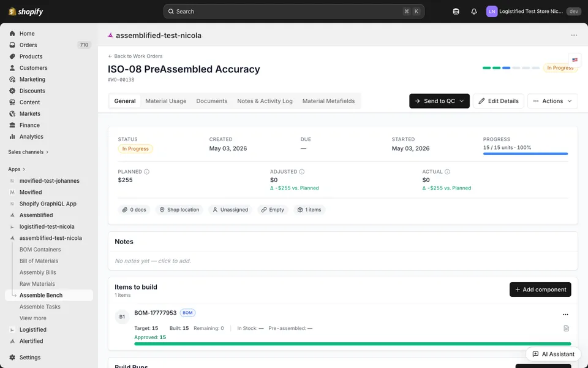Open movified-test-johannes app
This screenshot has width=588, height=368.
tap(49, 180)
